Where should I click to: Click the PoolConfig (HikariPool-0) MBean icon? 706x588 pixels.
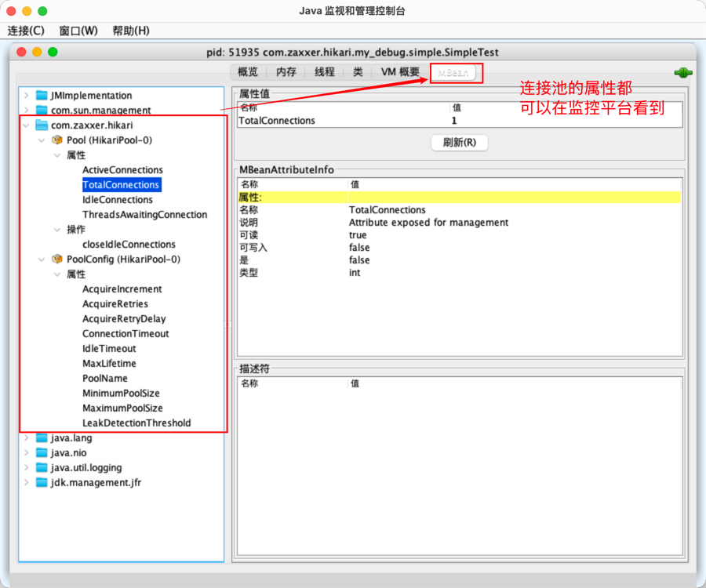pos(56,260)
